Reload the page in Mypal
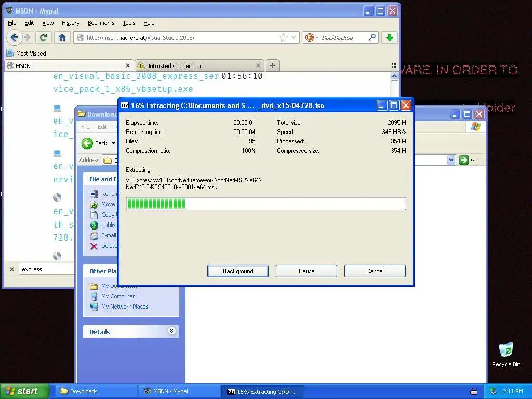Screen dimensions: 532x399 point(44,37)
